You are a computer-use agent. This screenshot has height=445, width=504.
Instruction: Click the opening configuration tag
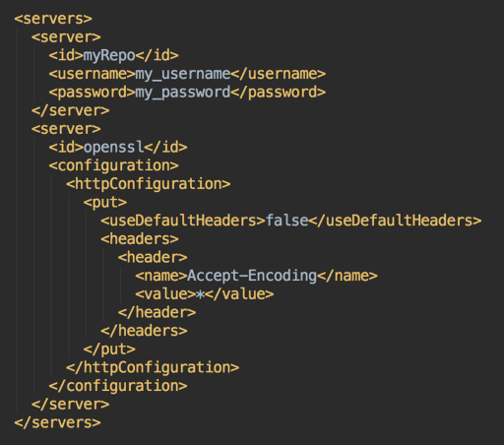113,166
